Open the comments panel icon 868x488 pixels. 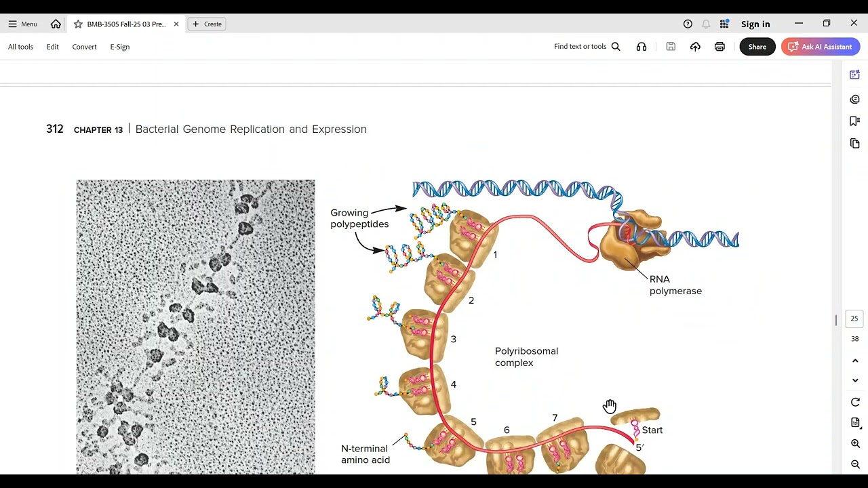pos(854,99)
